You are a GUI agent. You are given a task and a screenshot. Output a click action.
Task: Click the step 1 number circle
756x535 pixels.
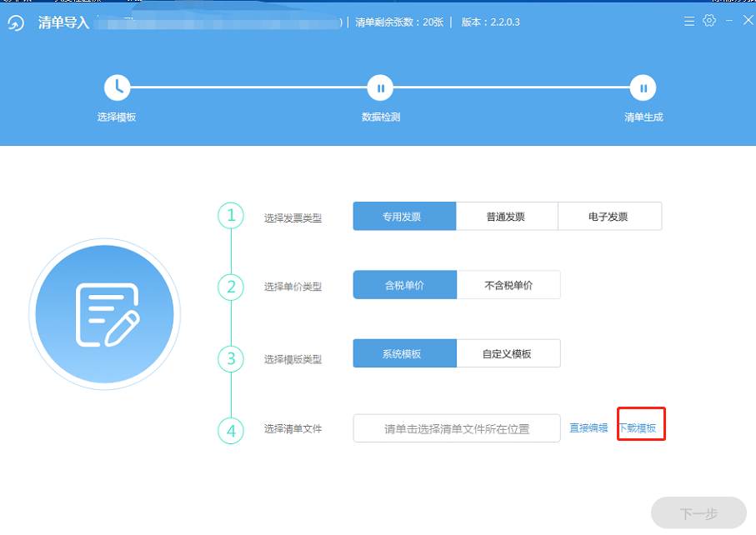(x=231, y=216)
